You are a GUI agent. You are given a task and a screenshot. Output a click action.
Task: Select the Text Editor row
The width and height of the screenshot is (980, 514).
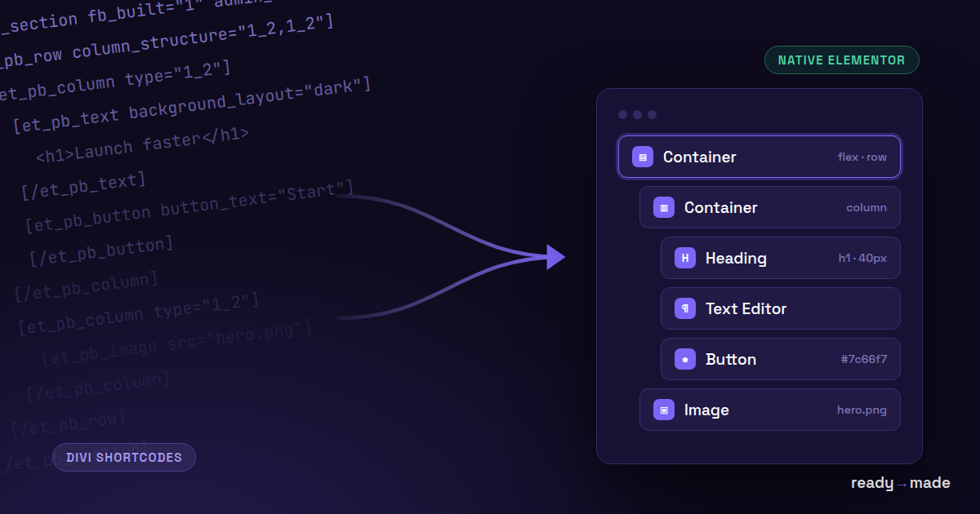coord(781,308)
